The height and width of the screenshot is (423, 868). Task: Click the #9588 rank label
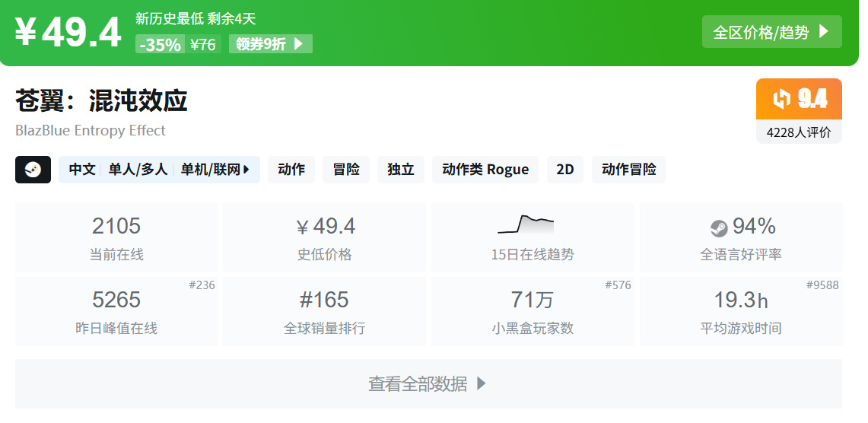[x=822, y=285]
